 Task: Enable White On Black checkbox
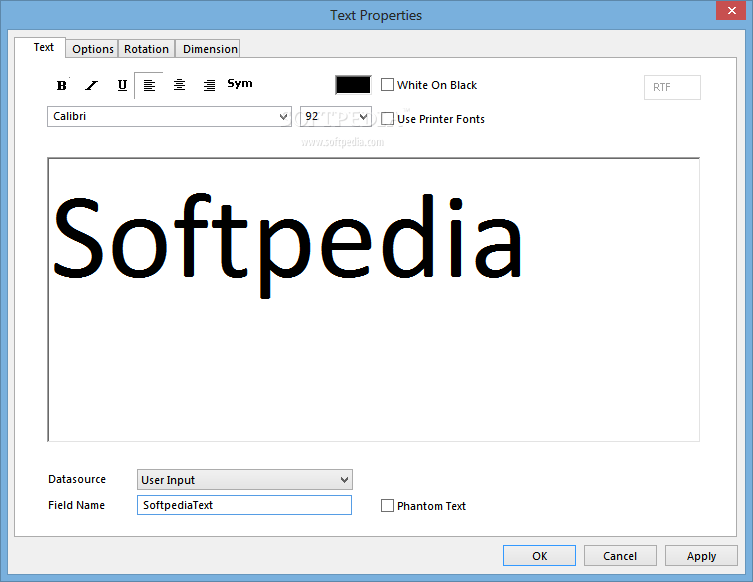(387, 85)
